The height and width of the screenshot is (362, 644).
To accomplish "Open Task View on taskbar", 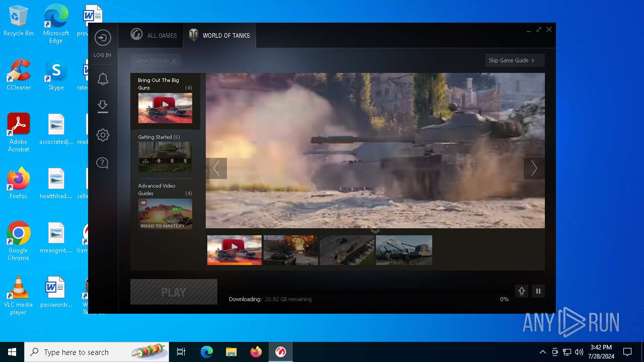I will tap(181, 352).
